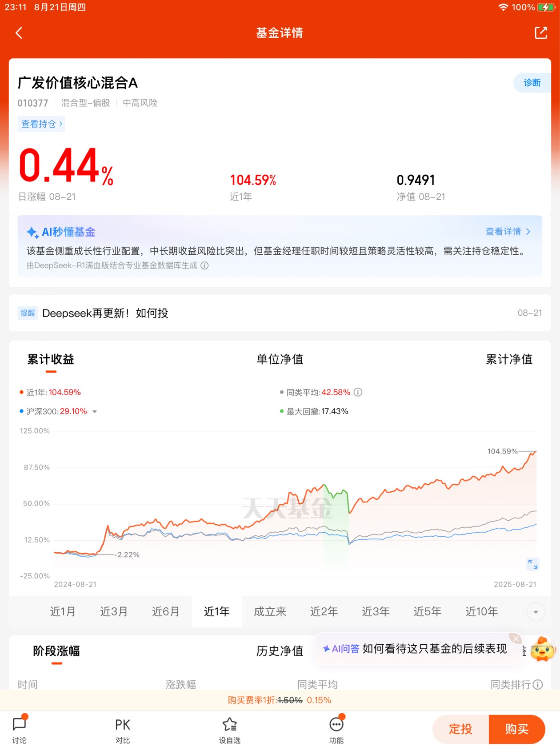This screenshot has height=747, width=560.
Task: Open the 诊断 diagnosis button
Action: pos(532,83)
